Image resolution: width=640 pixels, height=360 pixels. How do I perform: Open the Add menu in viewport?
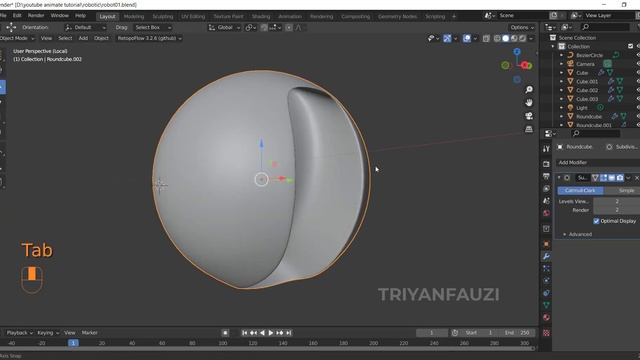(83, 38)
